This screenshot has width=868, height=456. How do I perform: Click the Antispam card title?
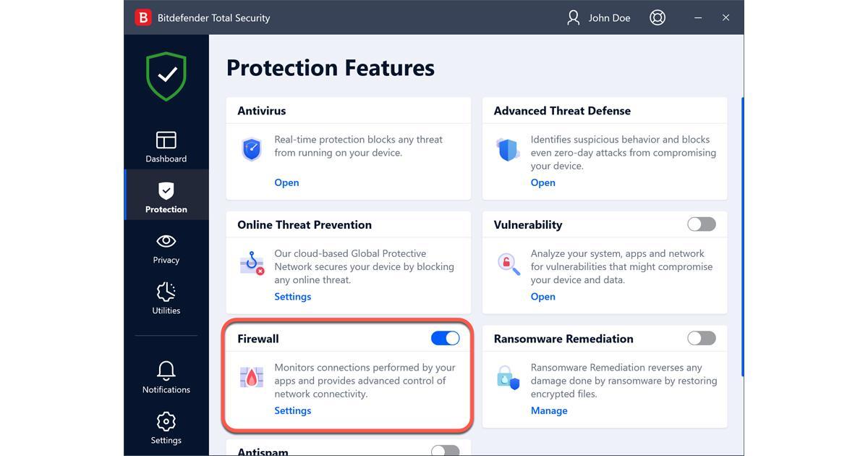tap(263, 451)
